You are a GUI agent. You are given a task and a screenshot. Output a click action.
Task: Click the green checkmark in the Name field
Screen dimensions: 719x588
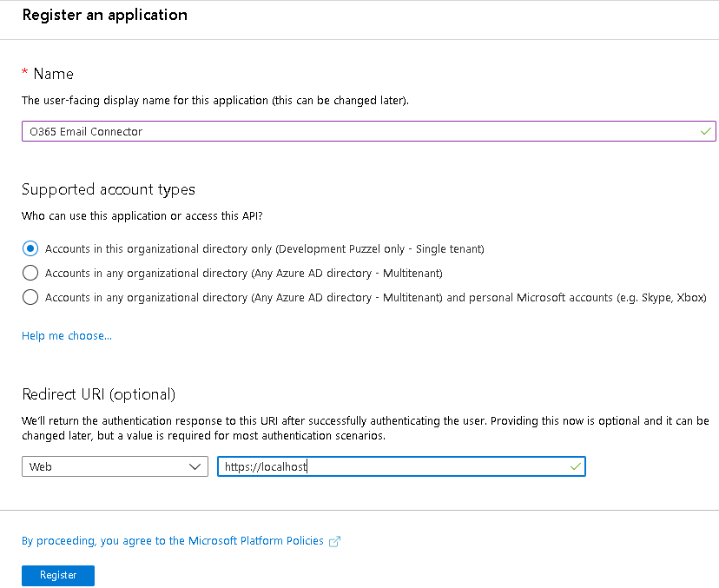(705, 131)
